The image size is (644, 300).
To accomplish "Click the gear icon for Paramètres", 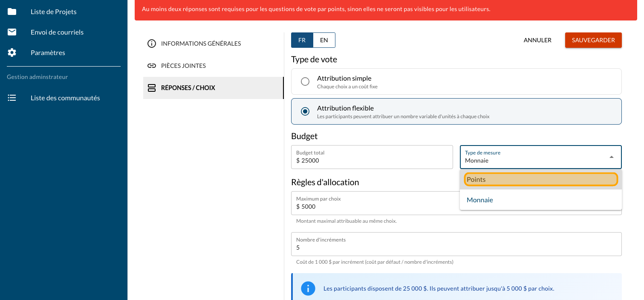I will point(12,52).
